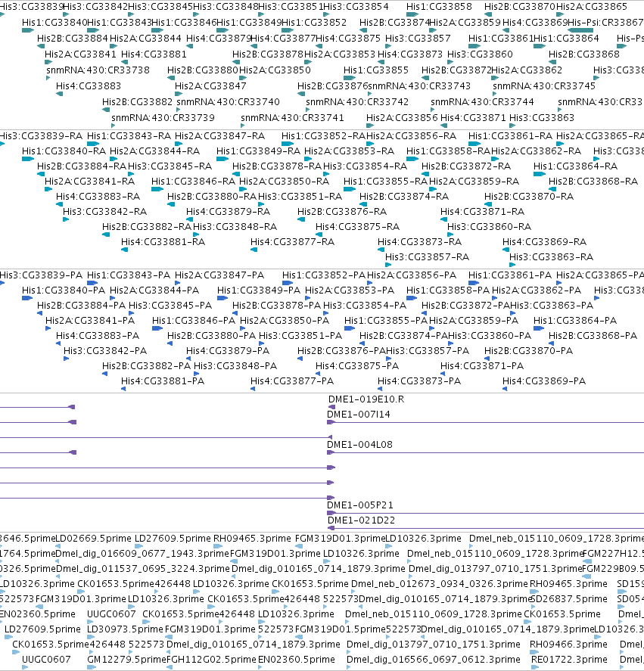Click the His3:CG33863-RA transcript label
644x671 pixels.
(551, 257)
